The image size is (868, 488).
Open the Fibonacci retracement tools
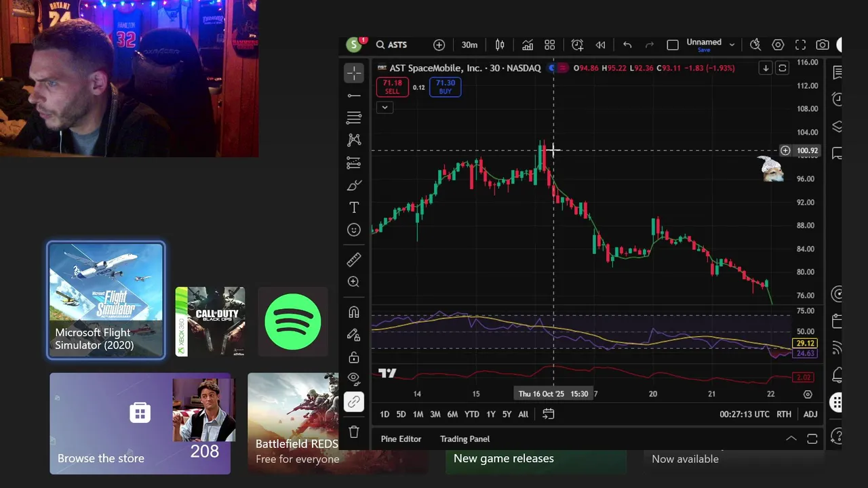pyautogui.click(x=353, y=118)
